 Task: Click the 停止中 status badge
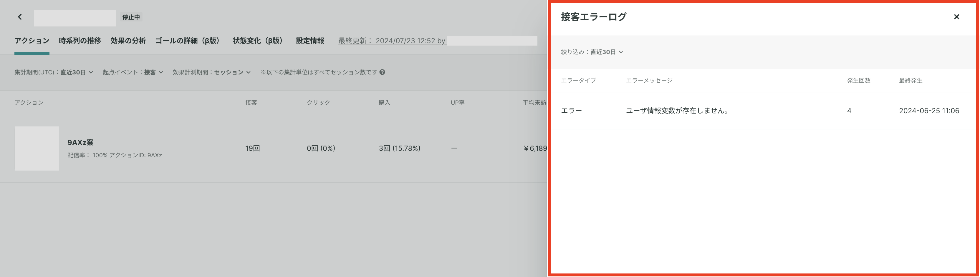pos(131,17)
